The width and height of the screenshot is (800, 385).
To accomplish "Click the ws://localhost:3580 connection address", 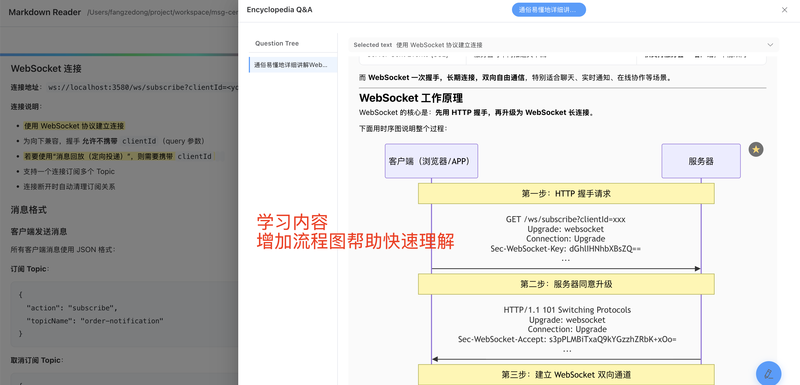I will coord(143,87).
